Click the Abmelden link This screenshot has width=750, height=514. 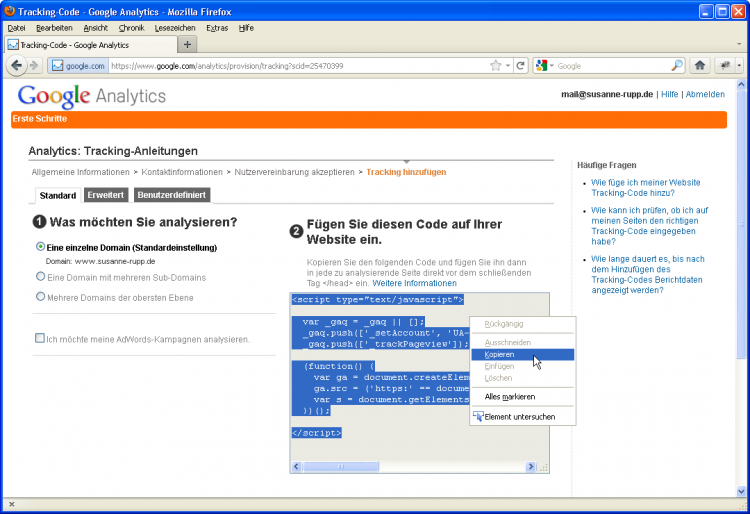coord(705,94)
